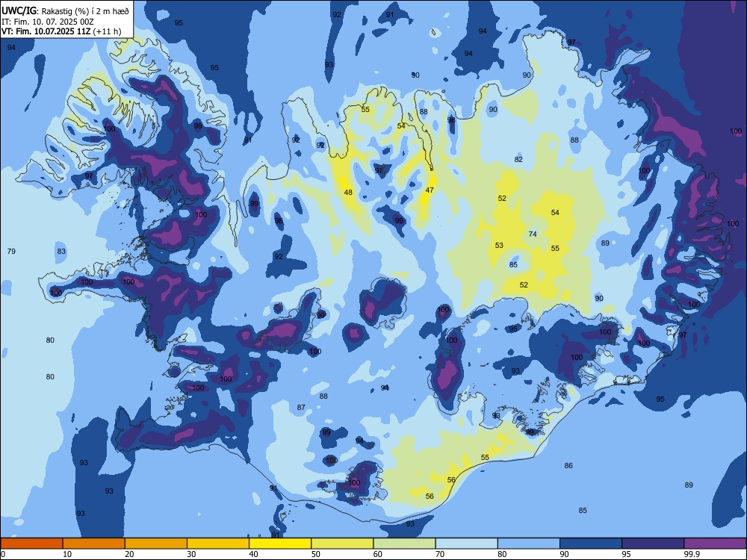Viewport: 747px width, 560px height.
Task: Select the 82 humidity value
Action: coord(518,160)
